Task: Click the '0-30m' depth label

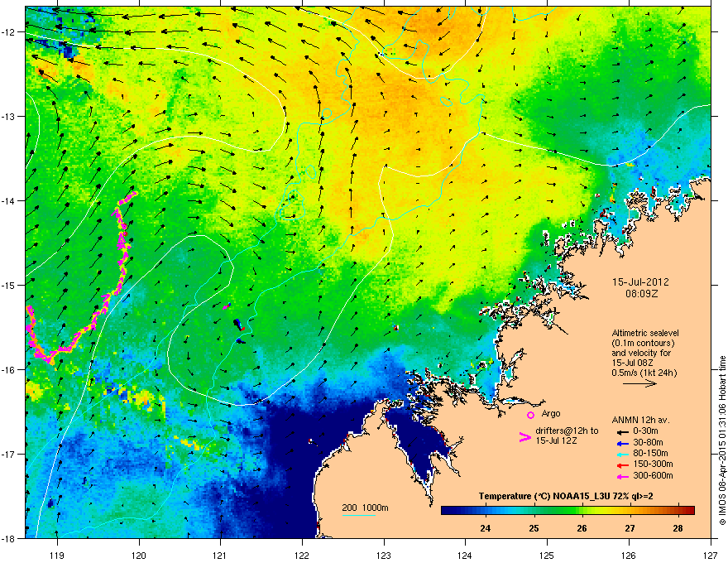Action: pyautogui.click(x=645, y=431)
